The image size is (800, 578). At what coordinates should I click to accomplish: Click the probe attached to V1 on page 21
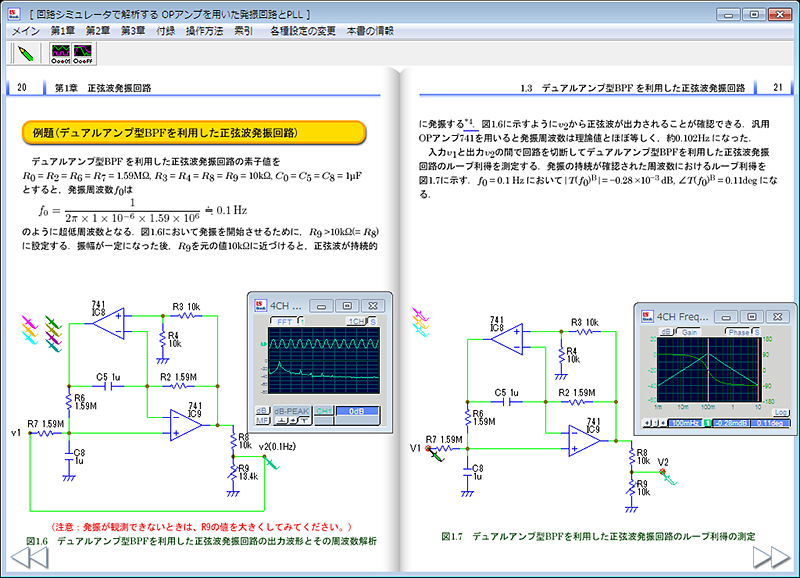435,454
